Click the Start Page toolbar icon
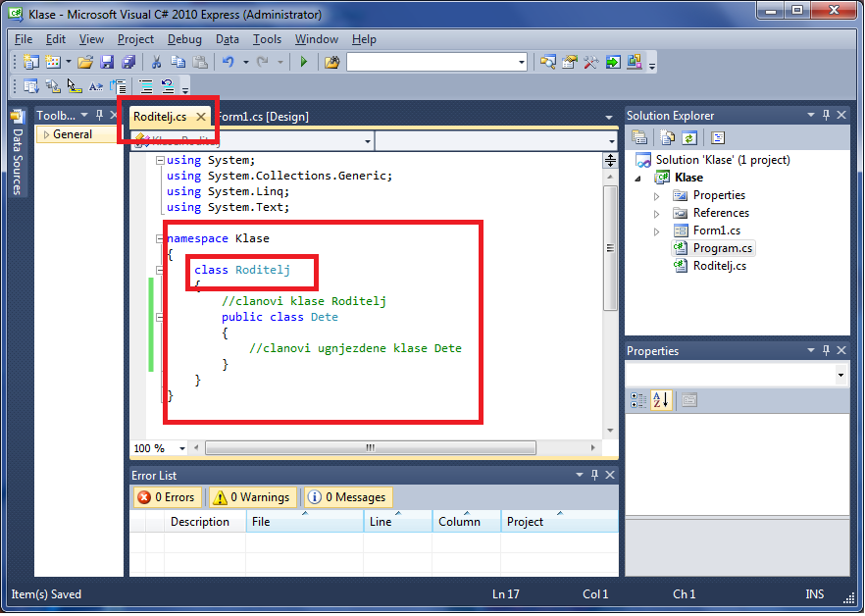865x616 pixels. point(613,62)
